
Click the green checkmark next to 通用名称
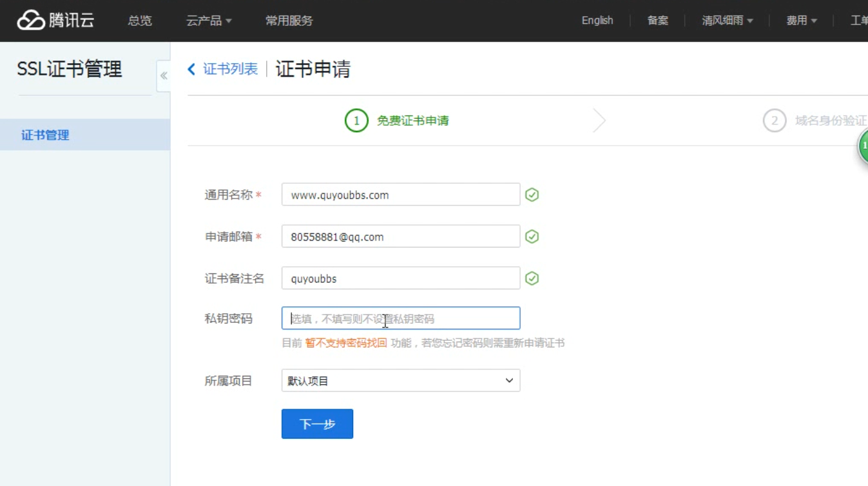pyautogui.click(x=532, y=195)
